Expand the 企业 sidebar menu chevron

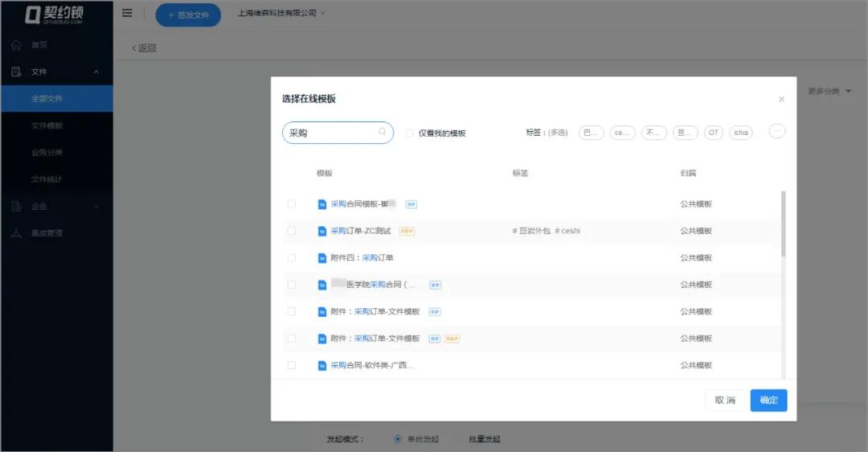[96, 206]
